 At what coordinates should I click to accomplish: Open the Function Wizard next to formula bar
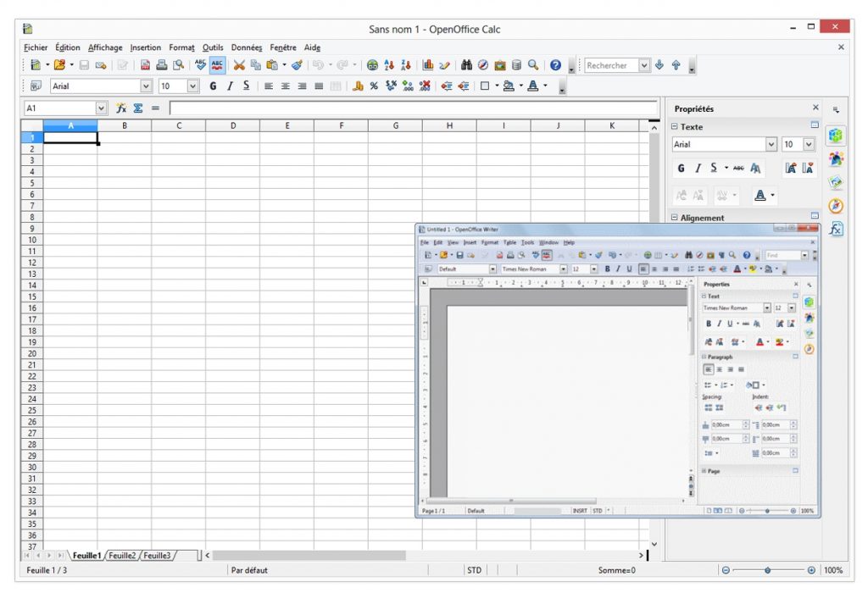click(120, 108)
